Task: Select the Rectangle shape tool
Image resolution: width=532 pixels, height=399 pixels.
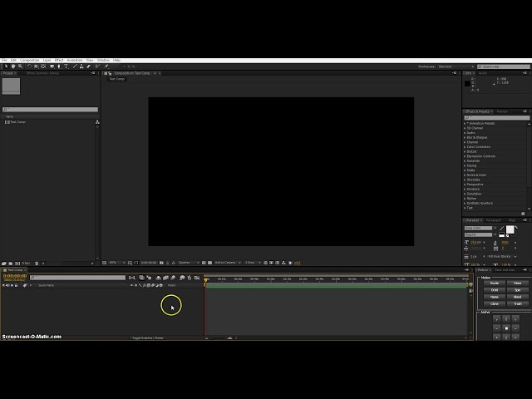Action: (52, 66)
